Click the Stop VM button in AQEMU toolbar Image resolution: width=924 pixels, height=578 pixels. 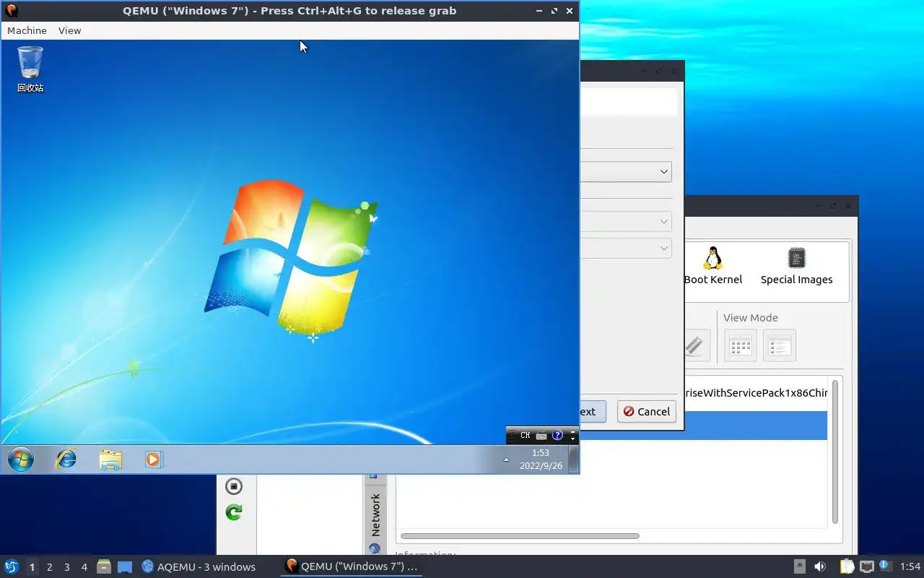(233, 486)
